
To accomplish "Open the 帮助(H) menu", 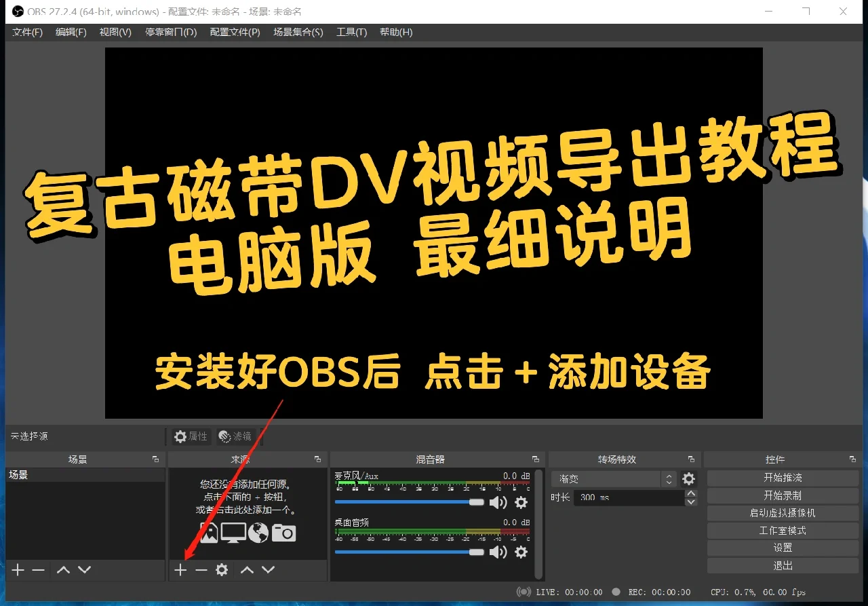I will (x=396, y=32).
